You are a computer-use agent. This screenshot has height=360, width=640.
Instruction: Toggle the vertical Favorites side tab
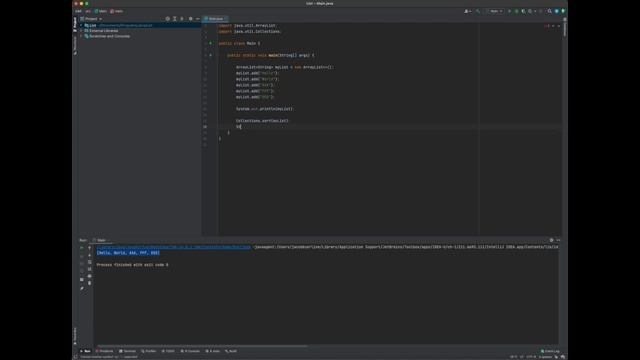point(75,336)
